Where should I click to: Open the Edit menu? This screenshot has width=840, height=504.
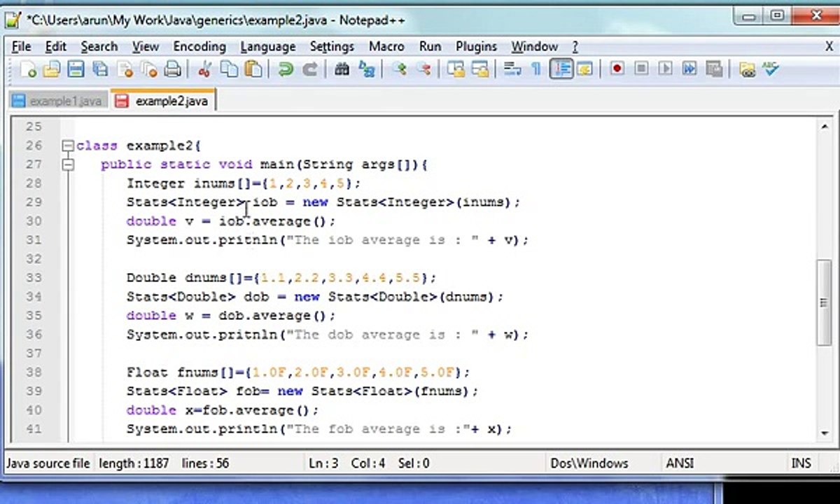tap(55, 46)
